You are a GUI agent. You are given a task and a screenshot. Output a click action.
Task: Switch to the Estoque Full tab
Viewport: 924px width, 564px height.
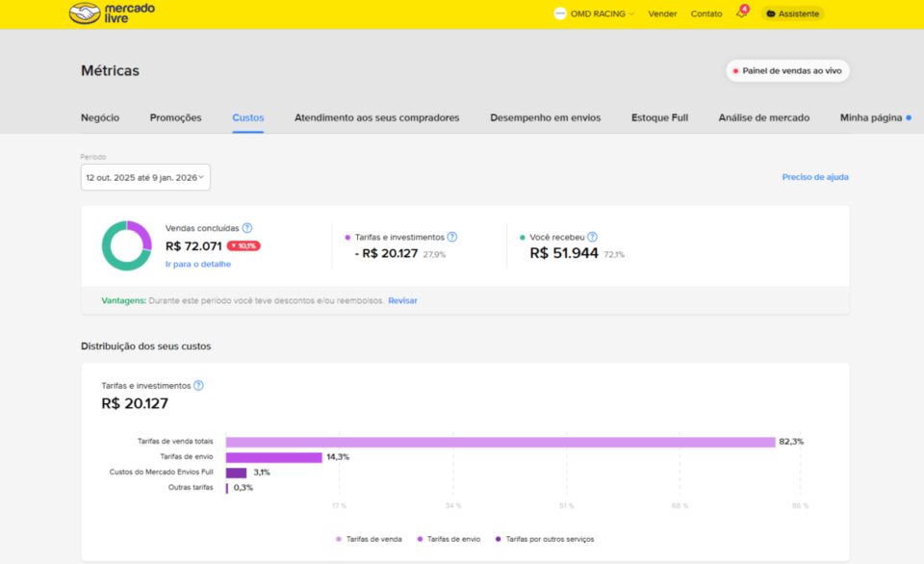point(660,117)
